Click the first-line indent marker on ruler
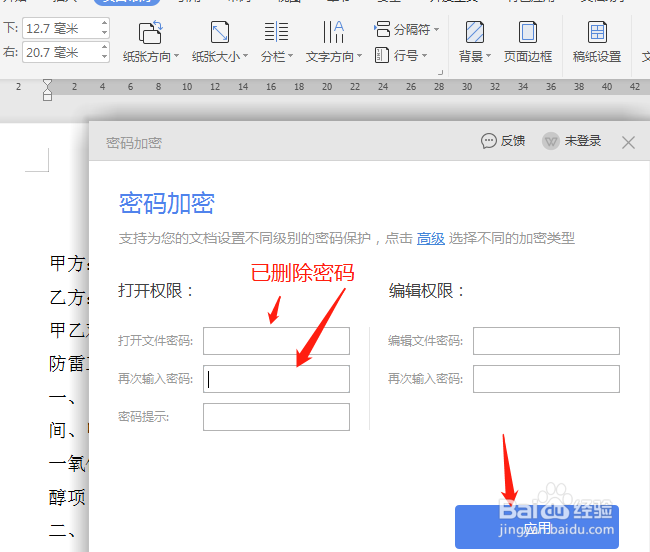The height and width of the screenshot is (552, 650). click(x=47, y=84)
